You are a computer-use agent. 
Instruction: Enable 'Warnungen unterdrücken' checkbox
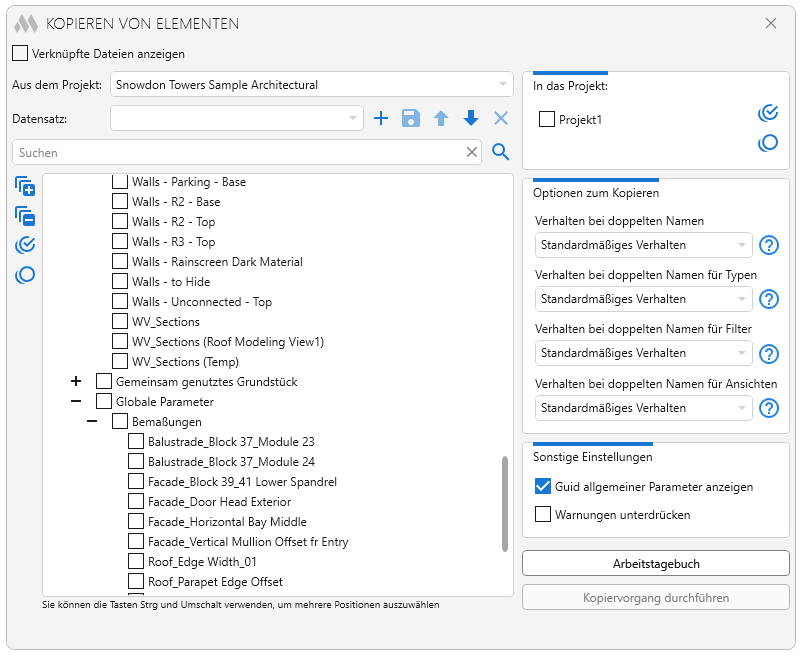pyautogui.click(x=542, y=514)
